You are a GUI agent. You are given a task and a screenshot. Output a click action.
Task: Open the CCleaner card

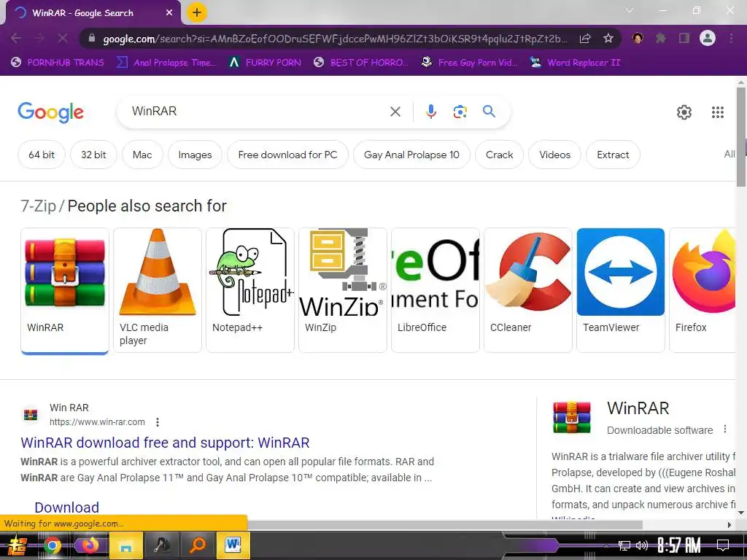(528, 290)
